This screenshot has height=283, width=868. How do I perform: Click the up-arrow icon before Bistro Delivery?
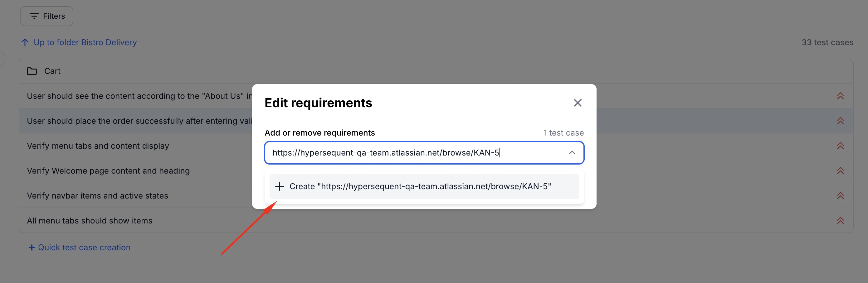[x=25, y=42]
